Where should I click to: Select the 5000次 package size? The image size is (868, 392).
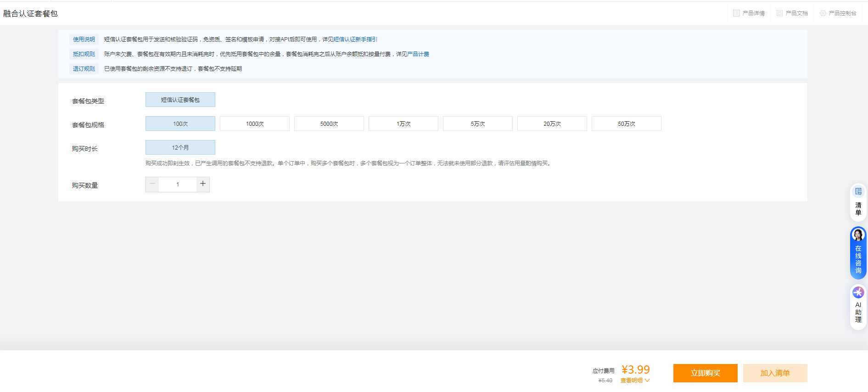(x=329, y=124)
